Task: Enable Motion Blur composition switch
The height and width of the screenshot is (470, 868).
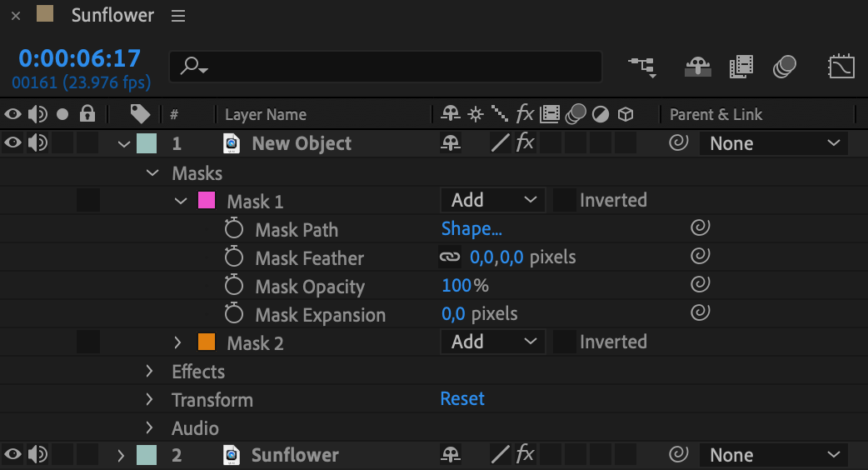Action: click(x=785, y=67)
